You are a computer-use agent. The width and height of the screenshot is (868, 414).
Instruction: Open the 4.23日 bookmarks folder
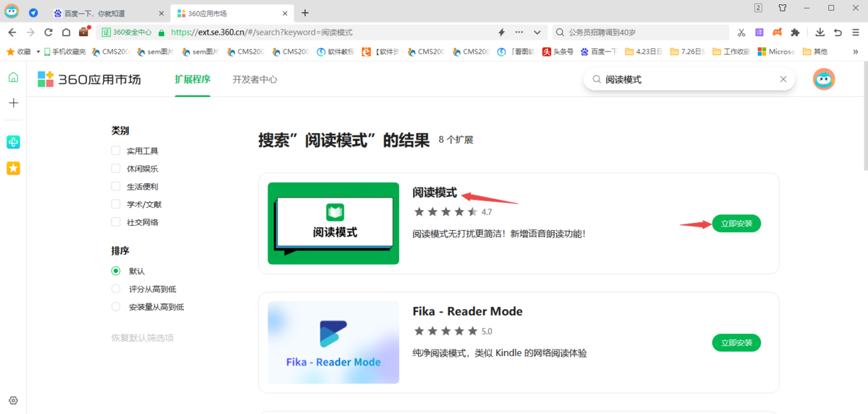[x=642, y=51]
